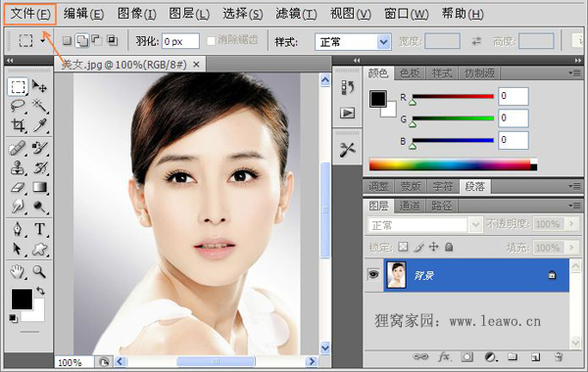
Task: Select the Clone Stamp tool
Action: pyautogui.click(x=18, y=167)
